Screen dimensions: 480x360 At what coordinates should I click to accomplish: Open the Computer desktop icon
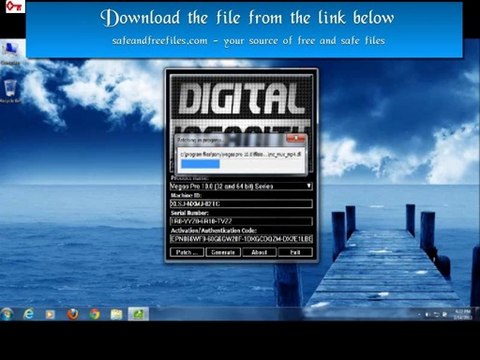[x=10, y=53]
